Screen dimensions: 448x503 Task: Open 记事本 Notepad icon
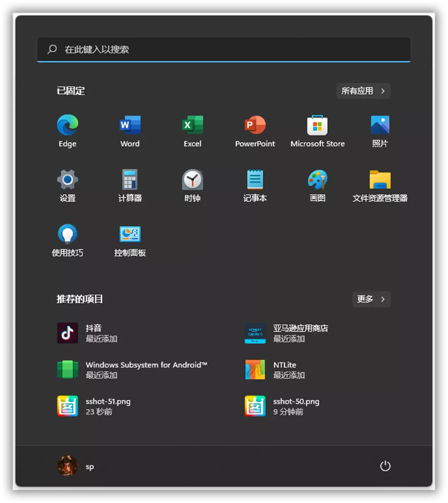pyautogui.click(x=255, y=180)
